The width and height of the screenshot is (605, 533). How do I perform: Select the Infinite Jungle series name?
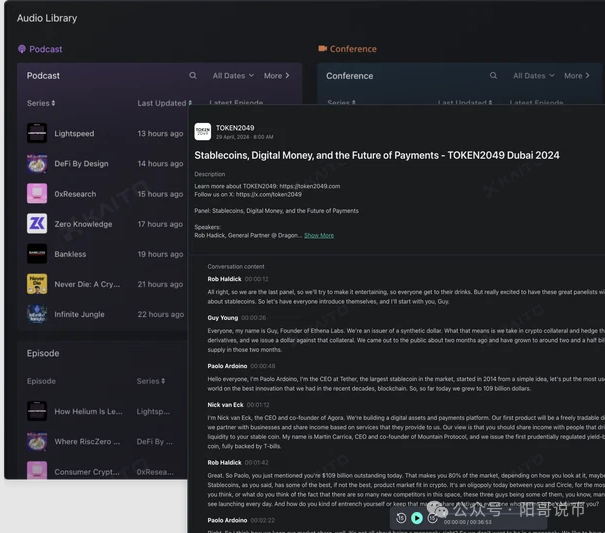(x=79, y=314)
